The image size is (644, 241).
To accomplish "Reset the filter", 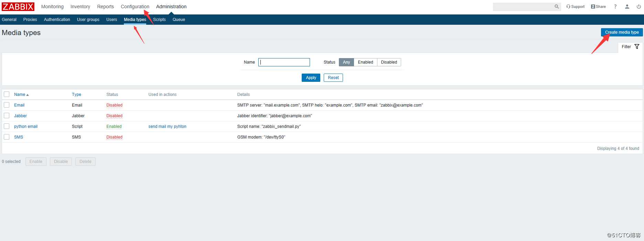I will [333, 78].
